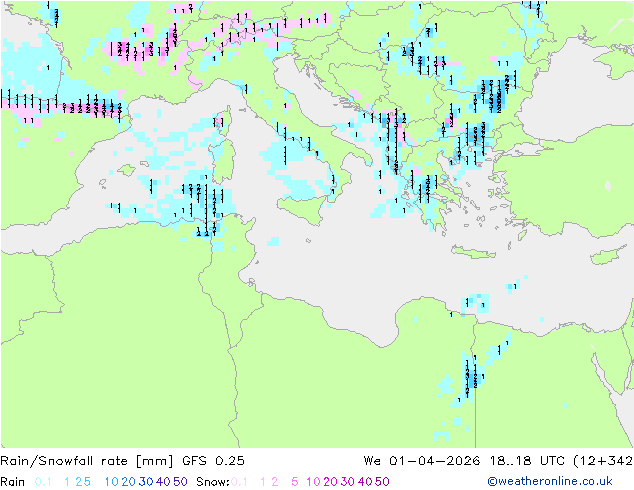
Task: Select the blue rain legend value 30
Action: coord(146,482)
